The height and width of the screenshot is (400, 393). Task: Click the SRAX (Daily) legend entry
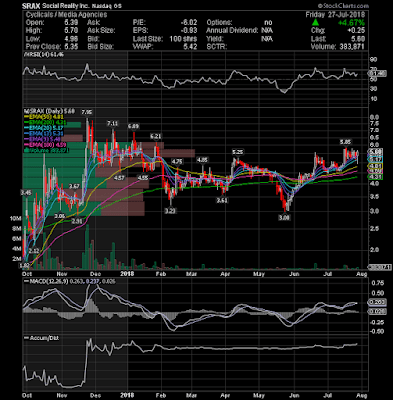click(x=49, y=111)
